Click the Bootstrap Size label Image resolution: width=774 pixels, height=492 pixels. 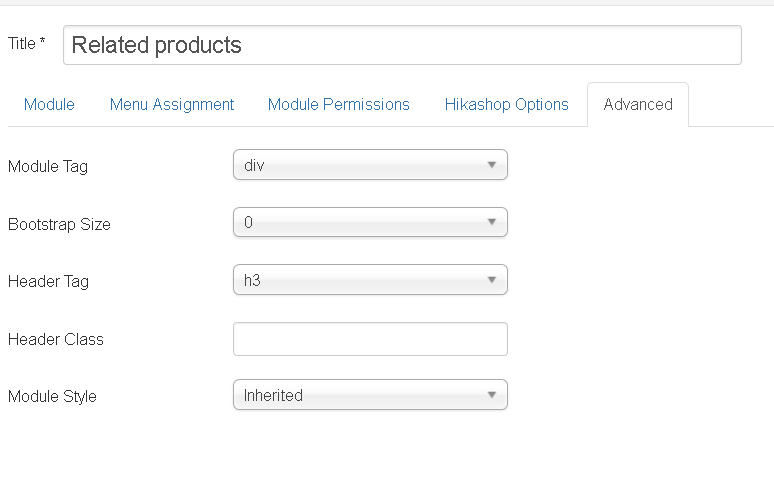point(59,225)
